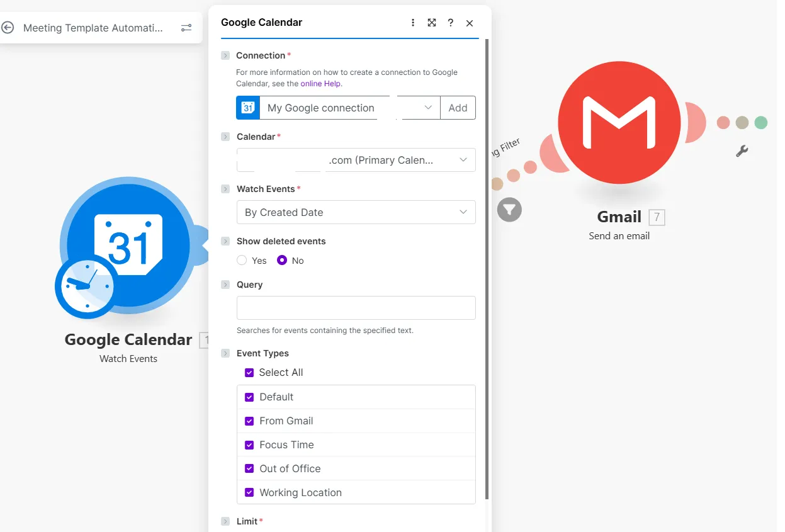The width and height of the screenshot is (785, 532).
Task: Click the green connector dot right of Gmail
Action: tap(761, 123)
